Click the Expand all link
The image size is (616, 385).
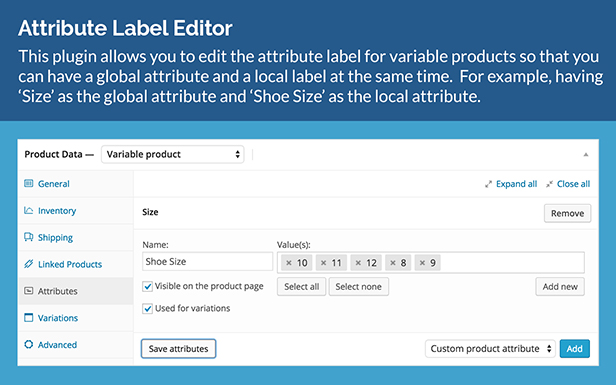pos(516,184)
